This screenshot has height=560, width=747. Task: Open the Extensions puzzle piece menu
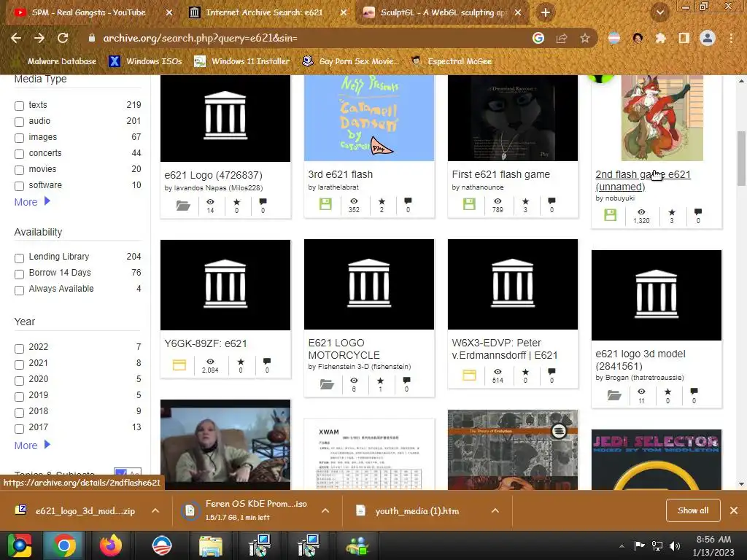[660, 38]
